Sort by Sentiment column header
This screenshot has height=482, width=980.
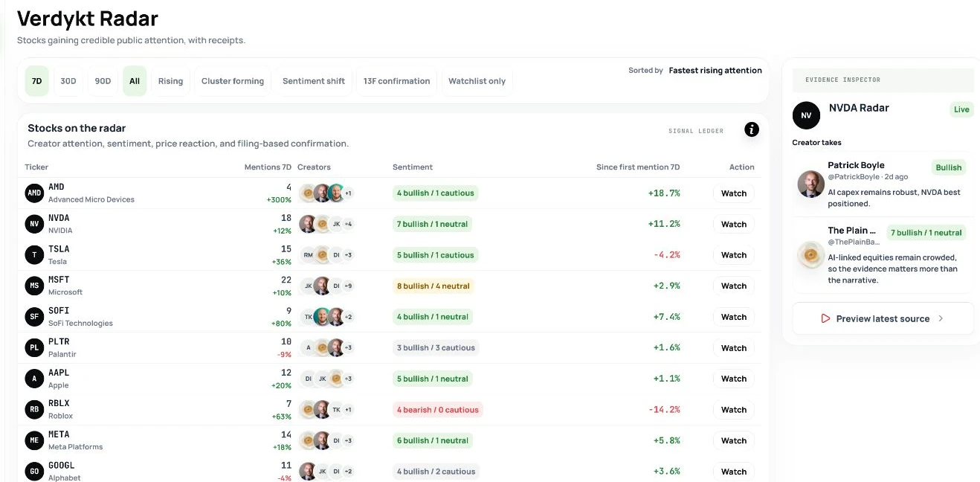413,167
